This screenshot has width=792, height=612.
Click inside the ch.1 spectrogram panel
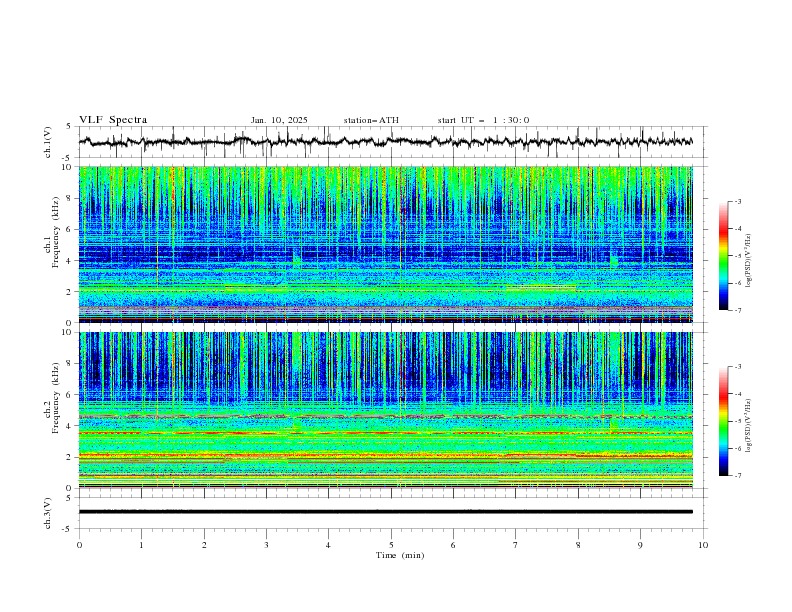386,244
